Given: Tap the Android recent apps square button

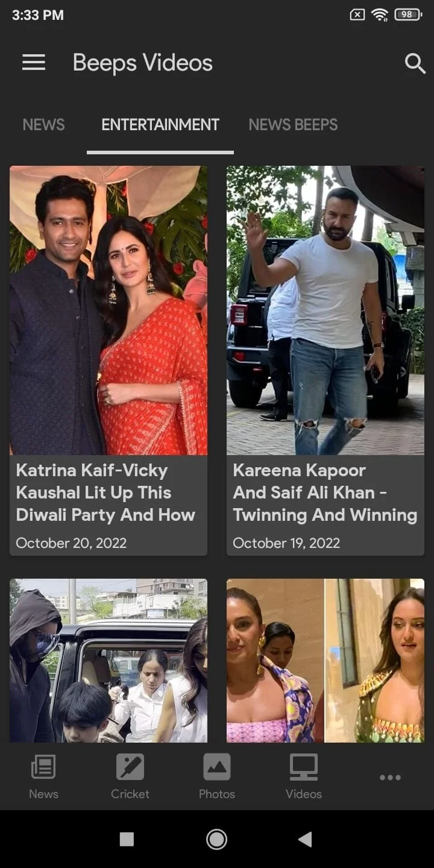Looking at the screenshot, I should [x=127, y=839].
